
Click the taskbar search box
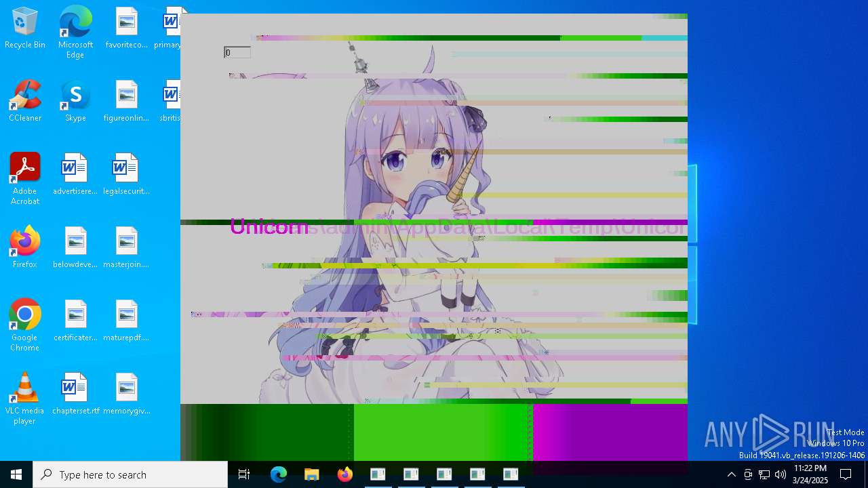(130, 474)
